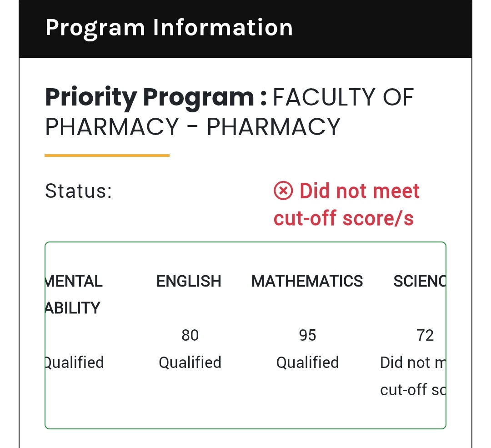
Task: Click Qualified under English
Action: (x=190, y=362)
